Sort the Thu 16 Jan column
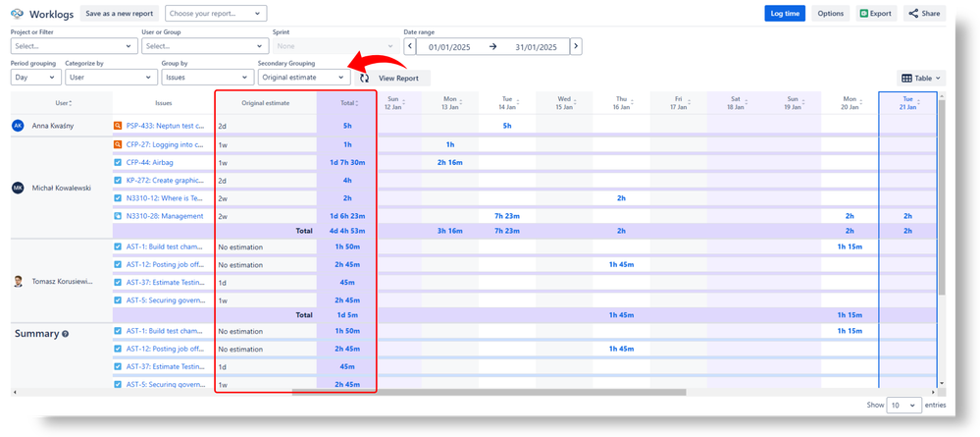The image size is (980, 437). tap(633, 103)
